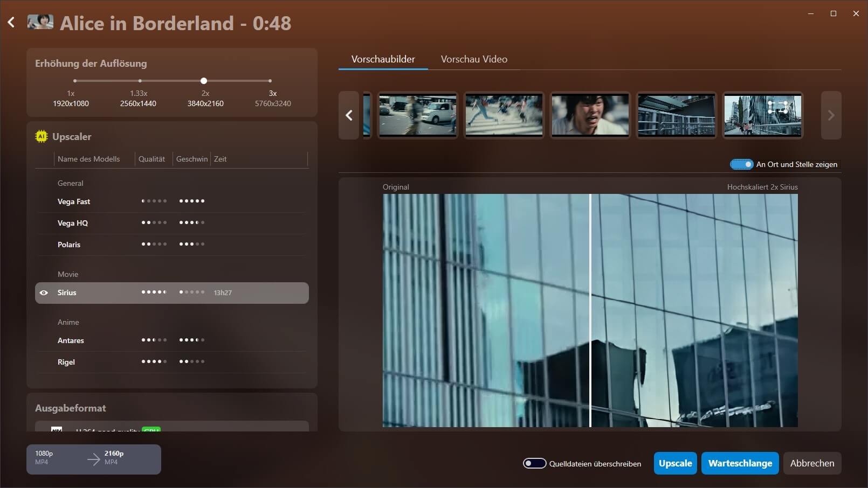Viewport: 868px width, 488px height.
Task: Set resolution slider to 3x 5760x3240
Action: pos(270,81)
